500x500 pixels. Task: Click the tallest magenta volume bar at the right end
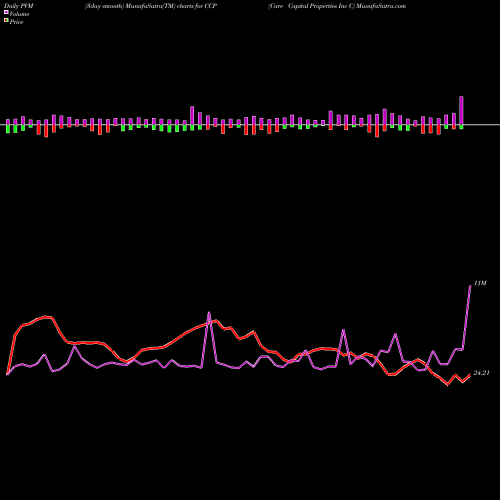(x=461, y=111)
